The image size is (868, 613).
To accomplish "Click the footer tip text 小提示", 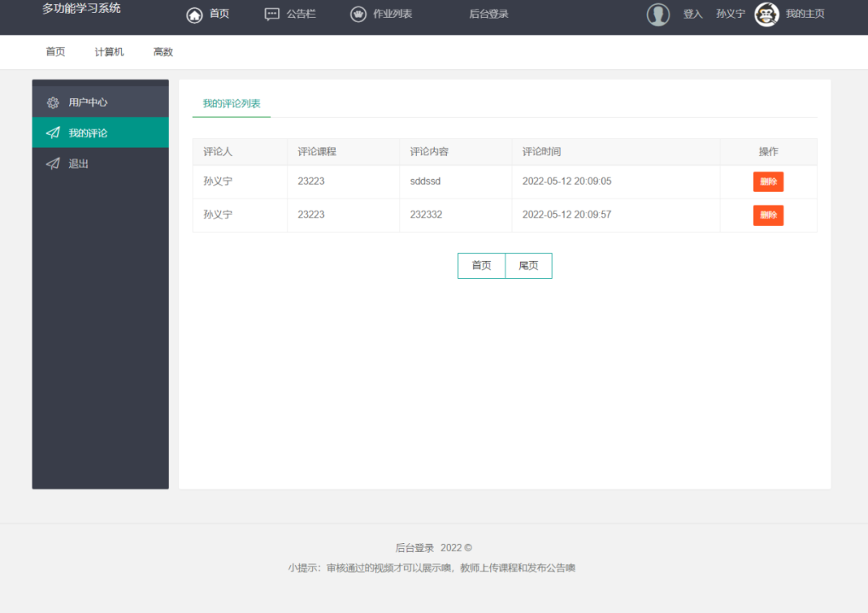I will [432, 568].
